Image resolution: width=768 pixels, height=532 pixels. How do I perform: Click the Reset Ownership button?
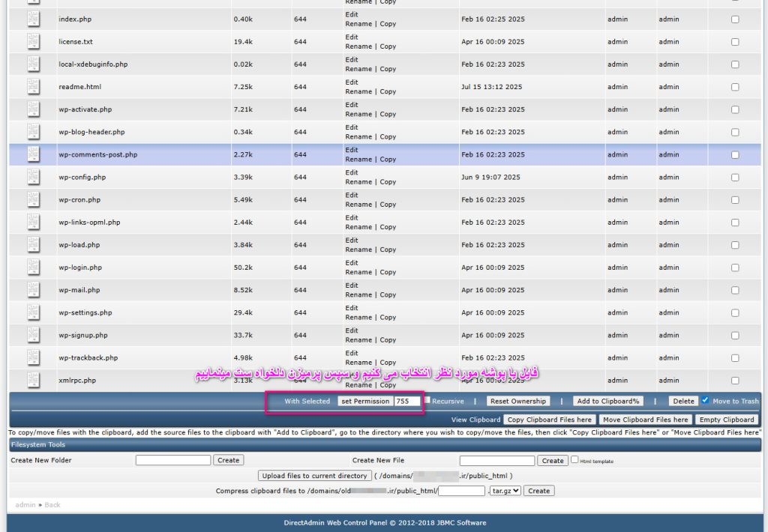pyautogui.click(x=518, y=401)
